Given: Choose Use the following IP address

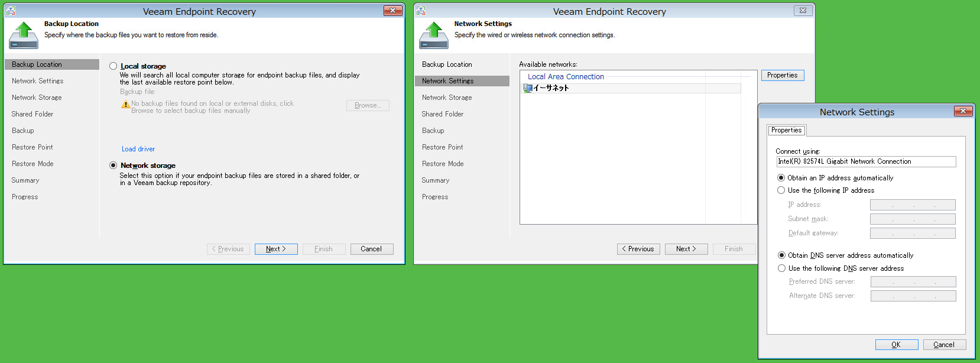Looking at the screenshot, I should (x=781, y=190).
